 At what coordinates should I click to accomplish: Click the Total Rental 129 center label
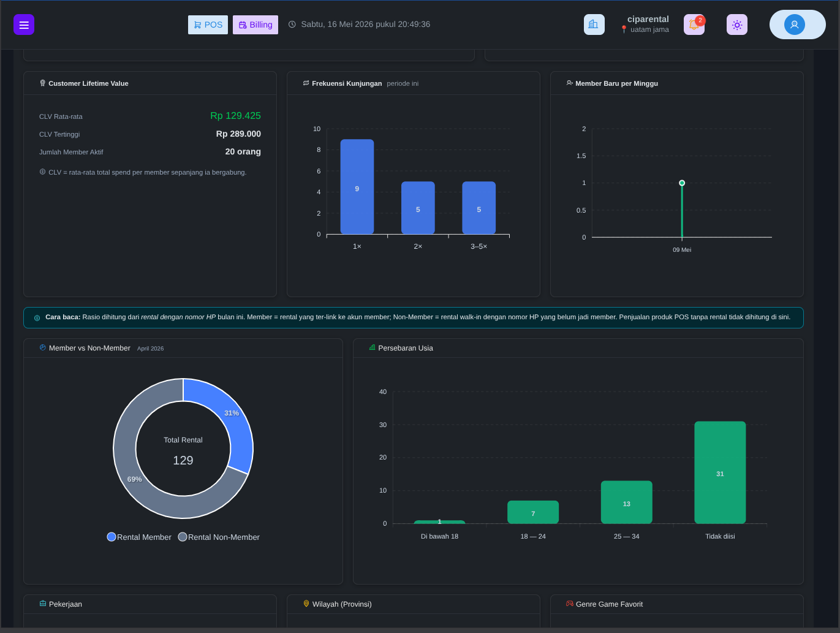[x=183, y=450]
